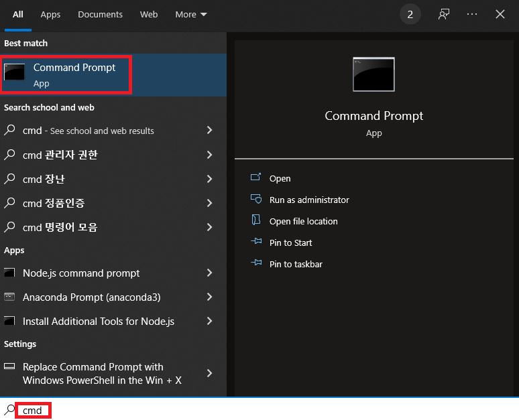This screenshot has height=420, width=519.
Task: Click the Pin to taskbar pin icon
Action: [256, 263]
